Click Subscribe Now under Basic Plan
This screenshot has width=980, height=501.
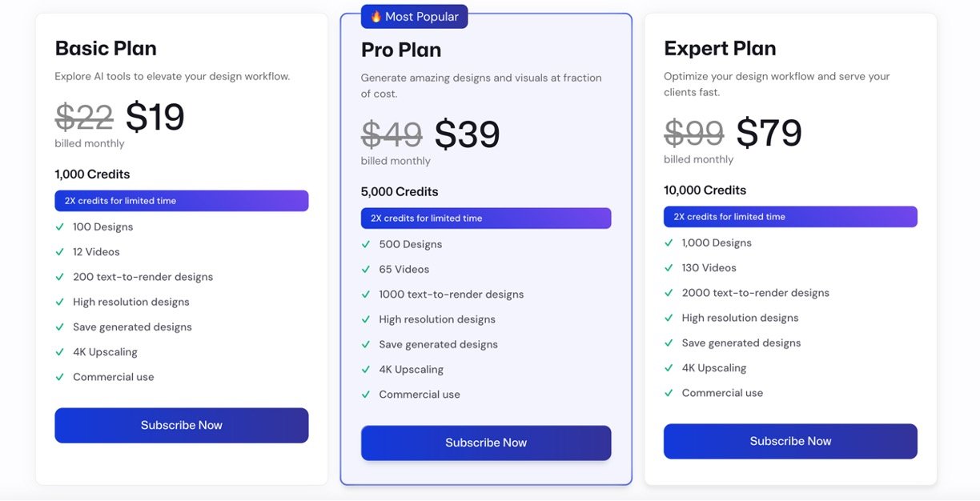182,425
